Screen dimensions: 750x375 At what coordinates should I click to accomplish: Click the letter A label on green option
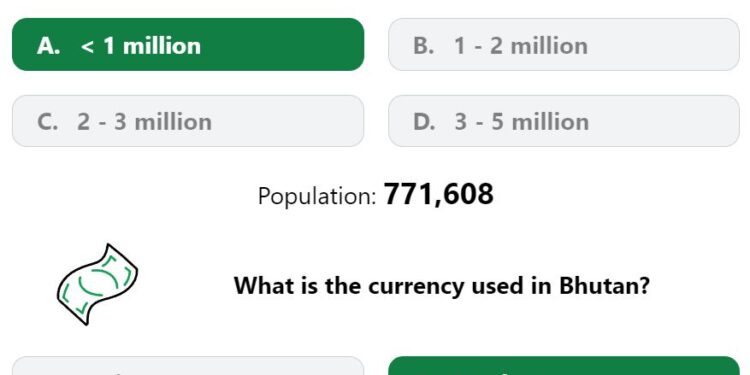click(x=48, y=46)
